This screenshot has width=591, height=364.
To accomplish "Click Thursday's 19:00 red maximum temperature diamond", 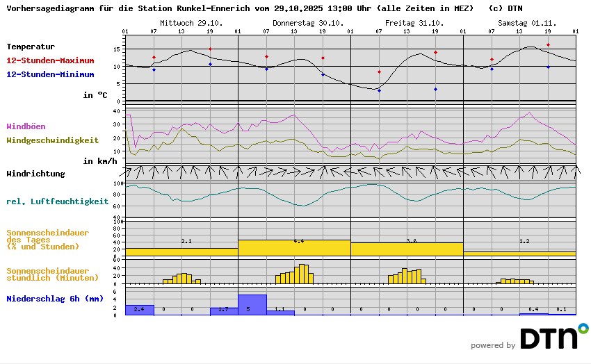I will click(x=323, y=58).
